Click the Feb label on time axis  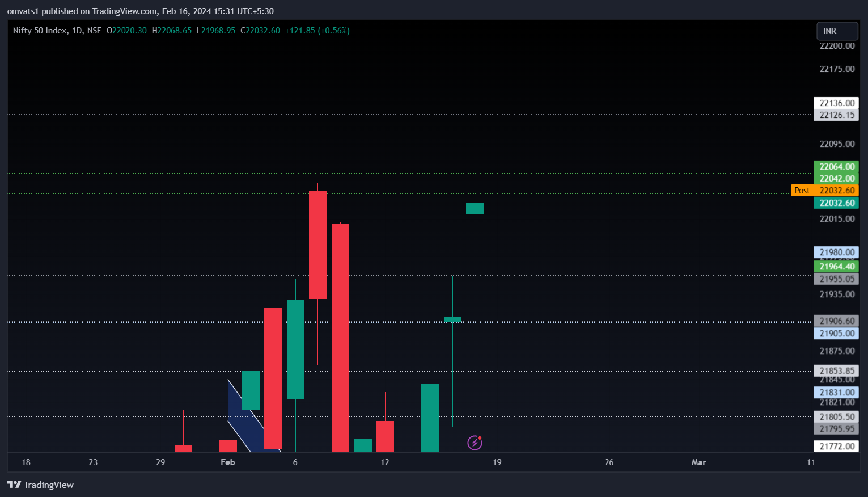click(x=227, y=462)
